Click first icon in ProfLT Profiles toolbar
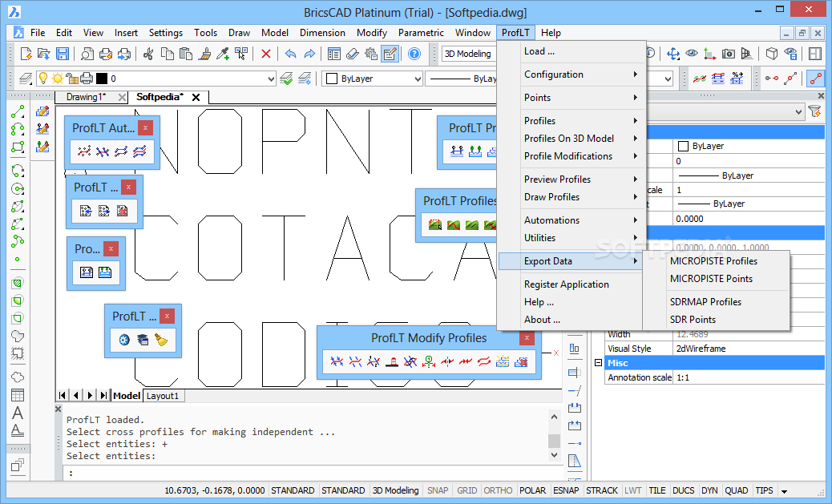This screenshot has width=832, height=504. (x=435, y=225)
